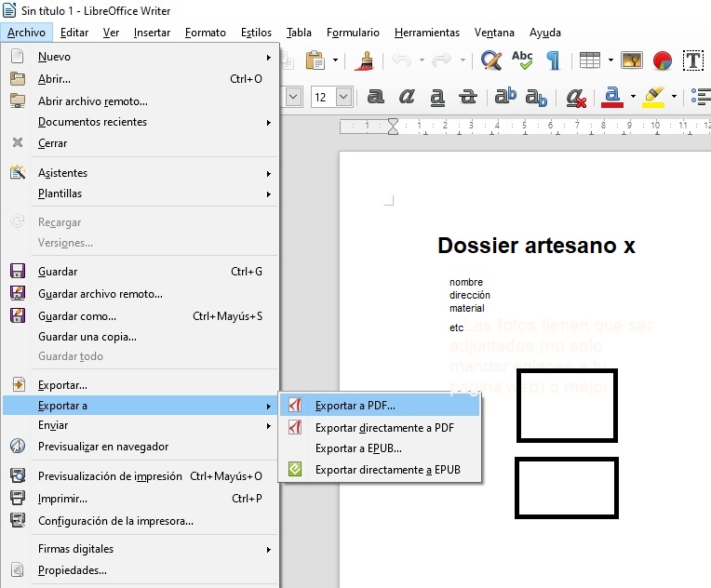The image size is (711, 588).
Task: Click Guardar in the menu
Action: (141, 272)
